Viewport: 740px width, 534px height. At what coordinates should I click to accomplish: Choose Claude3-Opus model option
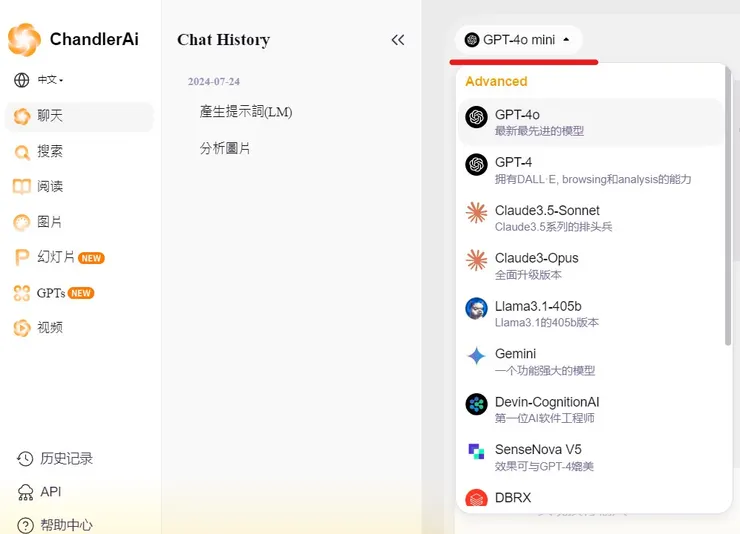[590, 266]
